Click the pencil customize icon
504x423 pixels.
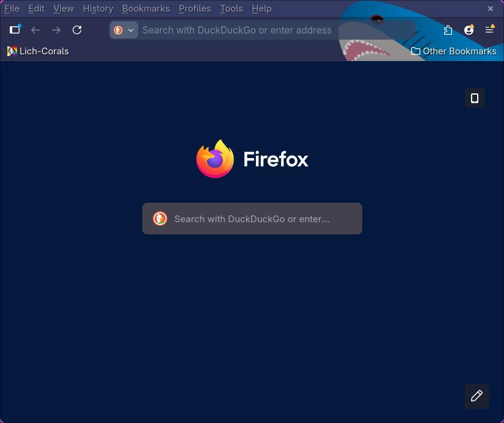477,396
